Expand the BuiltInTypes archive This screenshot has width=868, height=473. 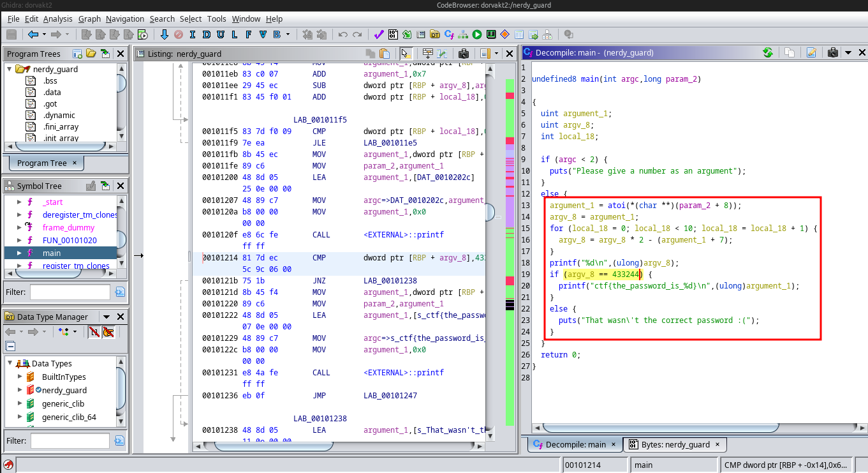click(19, 377)
